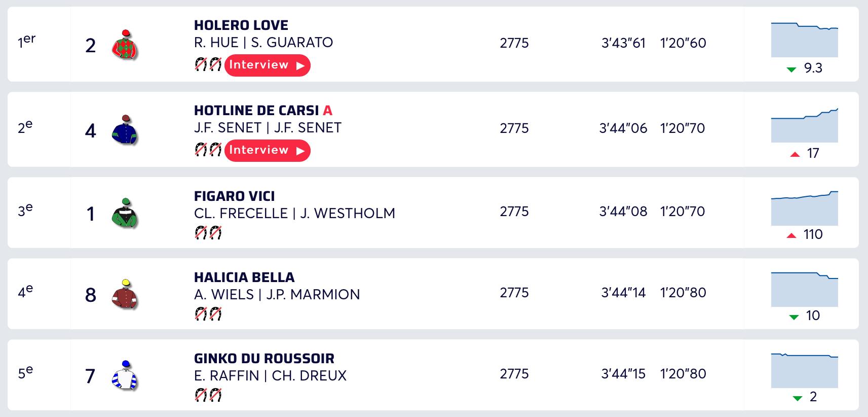Click the horseshoe icon under Ginko du Roussoir
This screenshot has height=417, width=868.
click(x=208, y=395)
